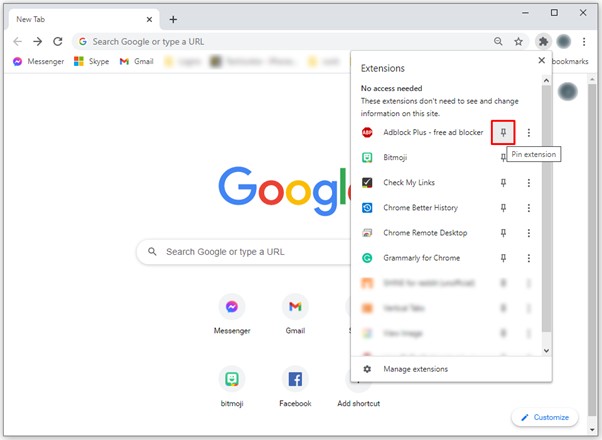Viewport: 602px width, 440px height.
Task: Click the Add shortcut label
Action: click(359, 404)
